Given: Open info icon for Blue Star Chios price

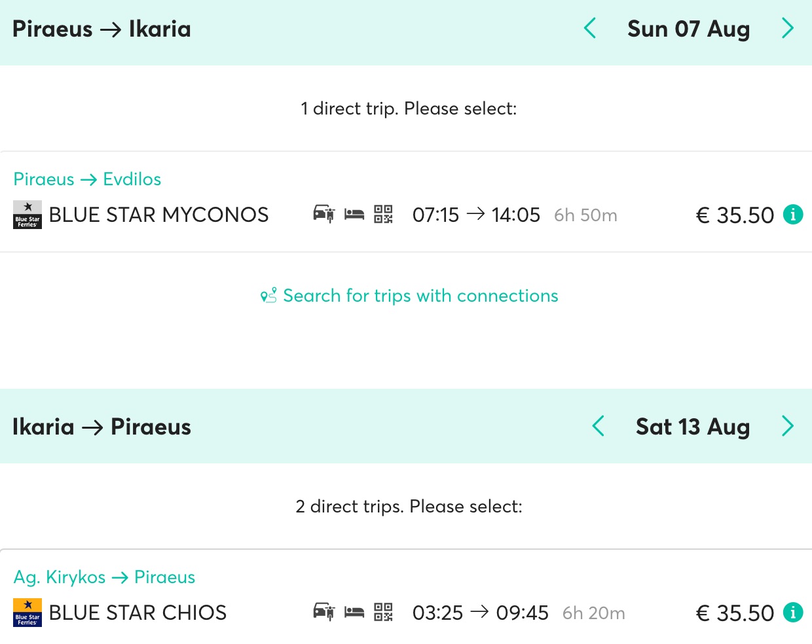Looking at the screenshot, I should pos(793,612).
